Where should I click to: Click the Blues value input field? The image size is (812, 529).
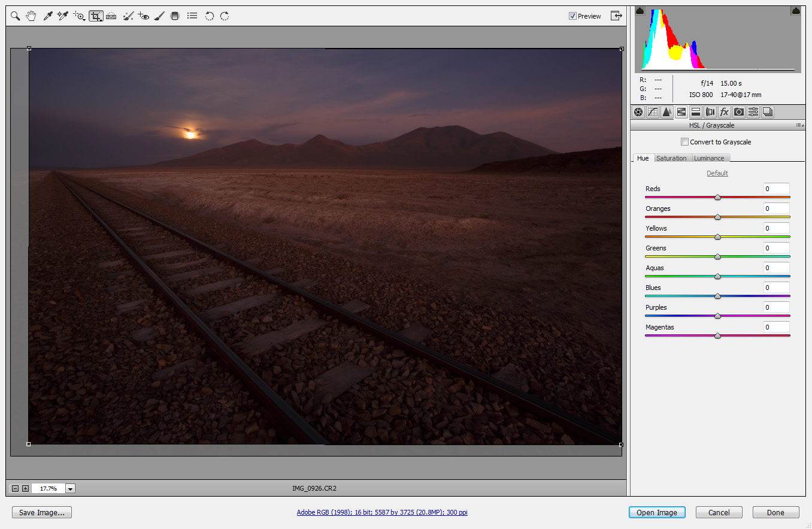coord(776,288)
